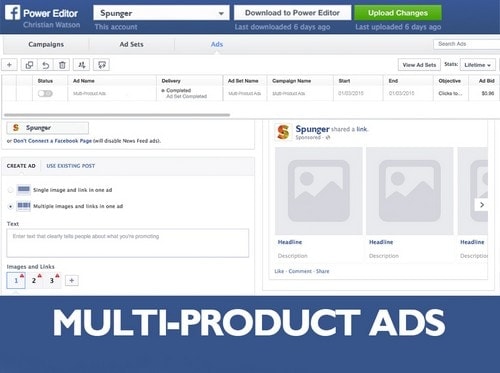Click the Comment link in preview
Image resolution: width=500 pixels, height=373 pixels.
click(x=300, y=271)
